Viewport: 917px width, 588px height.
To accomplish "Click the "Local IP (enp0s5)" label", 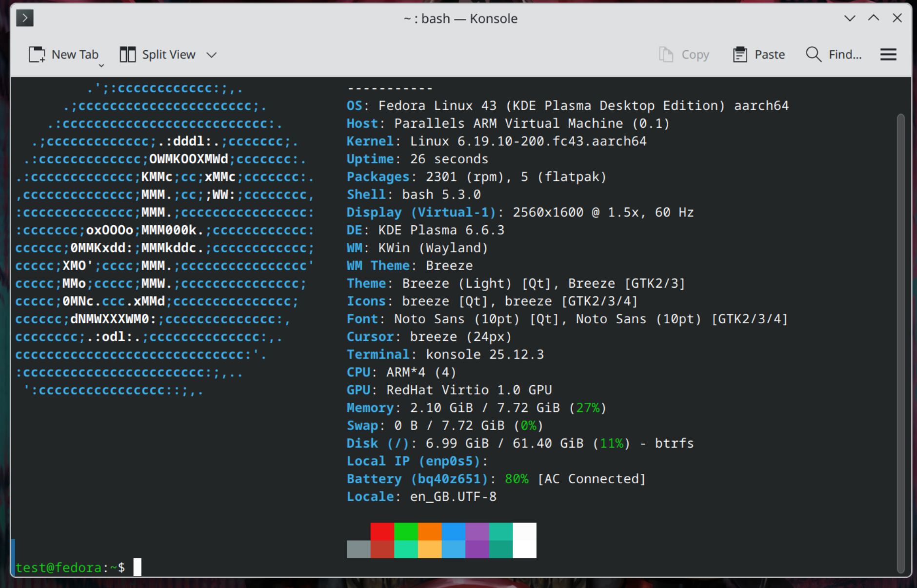I will point(414,461).
